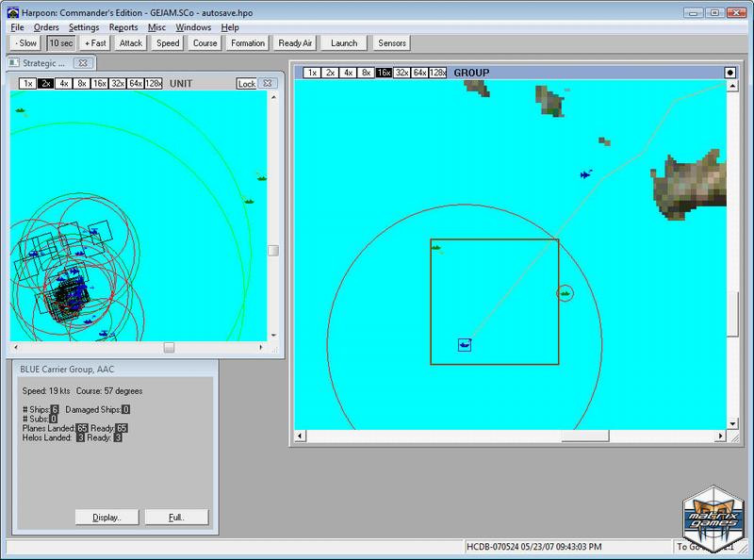754x560 pixels.
Task: Click the Attack toolbar button
Action: pyautogui.click(x=131, y=43)
